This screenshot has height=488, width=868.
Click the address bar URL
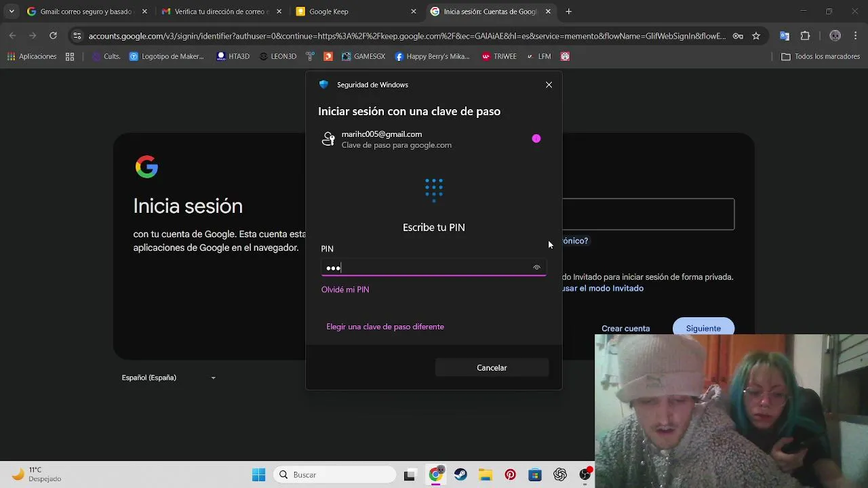tap(407, 36)
